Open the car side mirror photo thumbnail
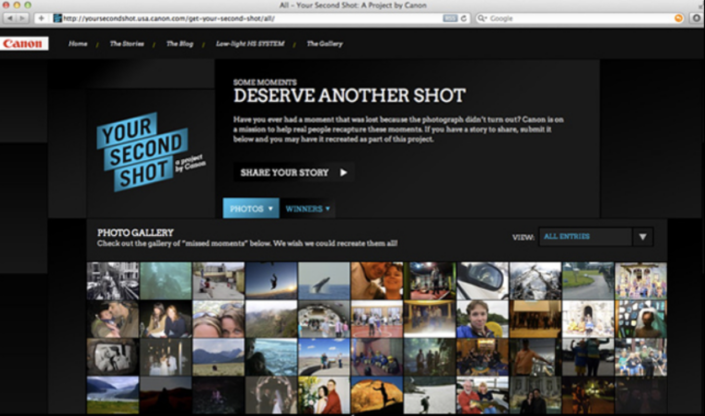This screenshot has width=705, height=416. coord(482,281)
